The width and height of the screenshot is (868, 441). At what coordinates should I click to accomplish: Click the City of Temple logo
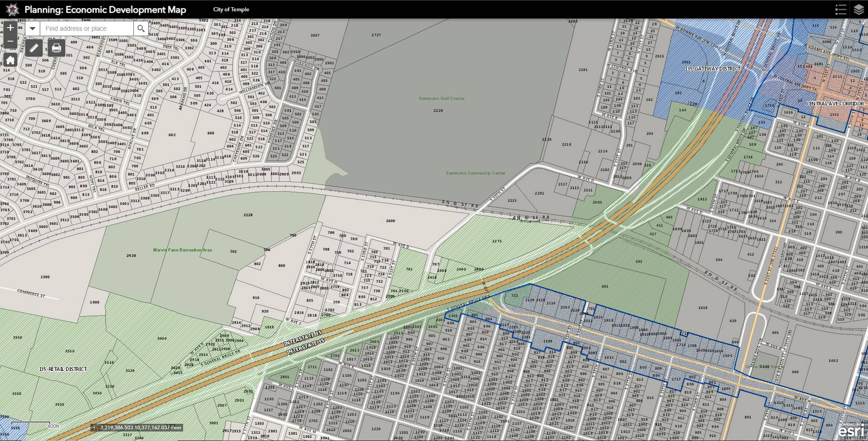coord(12,10)
